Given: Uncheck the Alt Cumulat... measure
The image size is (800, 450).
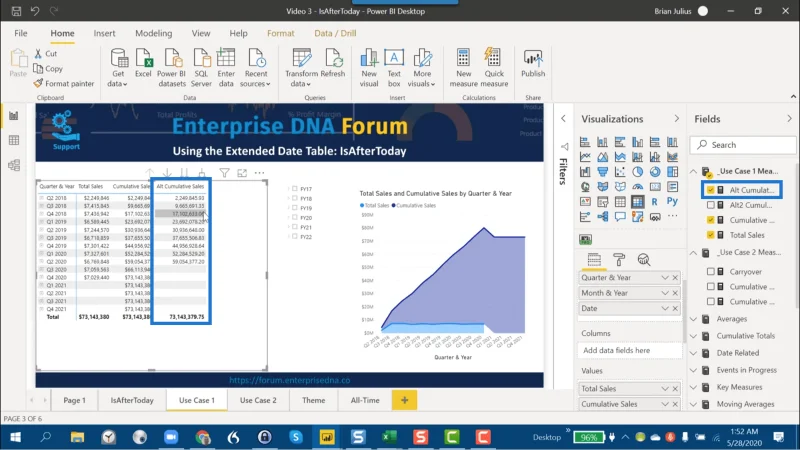Looking at the screenshot, I should pyautogui.click(x=710, y=190).
